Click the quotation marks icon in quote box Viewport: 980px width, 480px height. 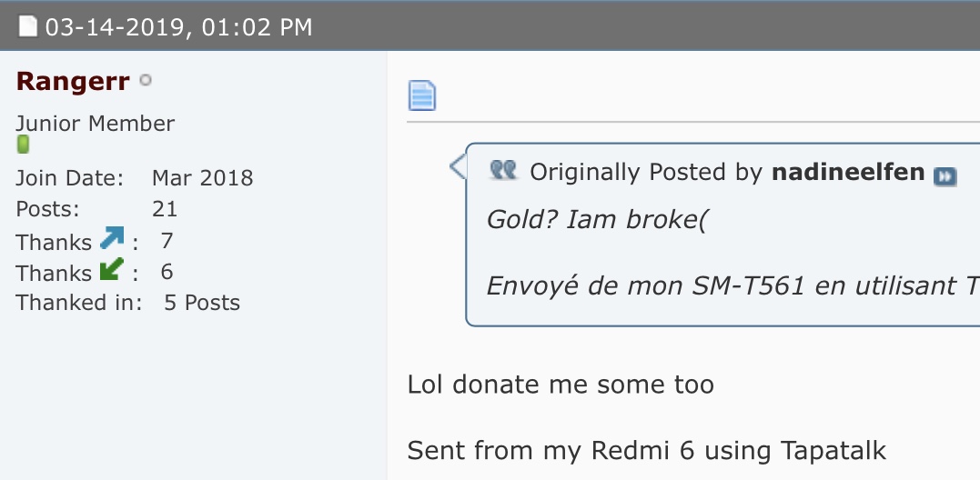503,170
